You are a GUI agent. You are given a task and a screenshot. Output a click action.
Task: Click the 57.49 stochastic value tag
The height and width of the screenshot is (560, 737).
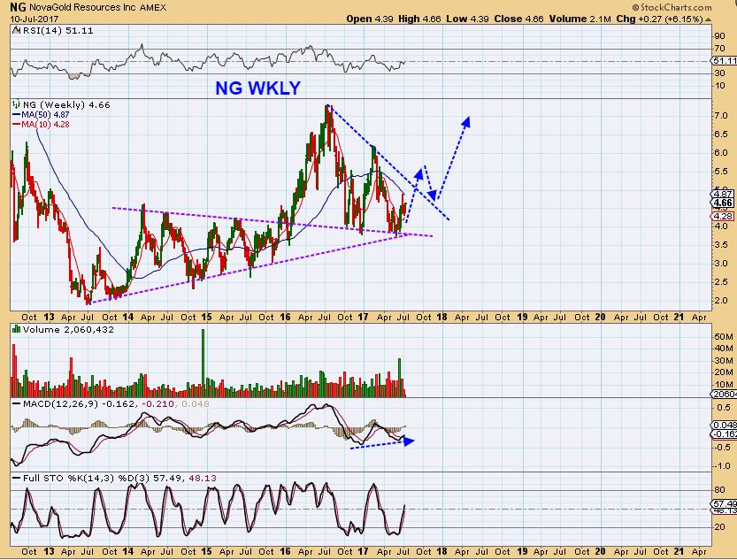pyautogui.click(x=725, y=503)
